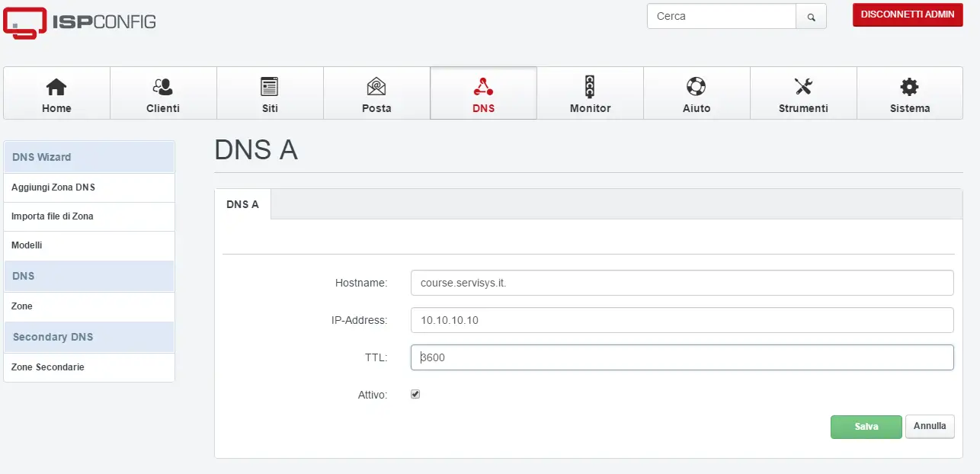Open the Sistema settings module
The image size is (980, 474).
[x=910, y=93]
